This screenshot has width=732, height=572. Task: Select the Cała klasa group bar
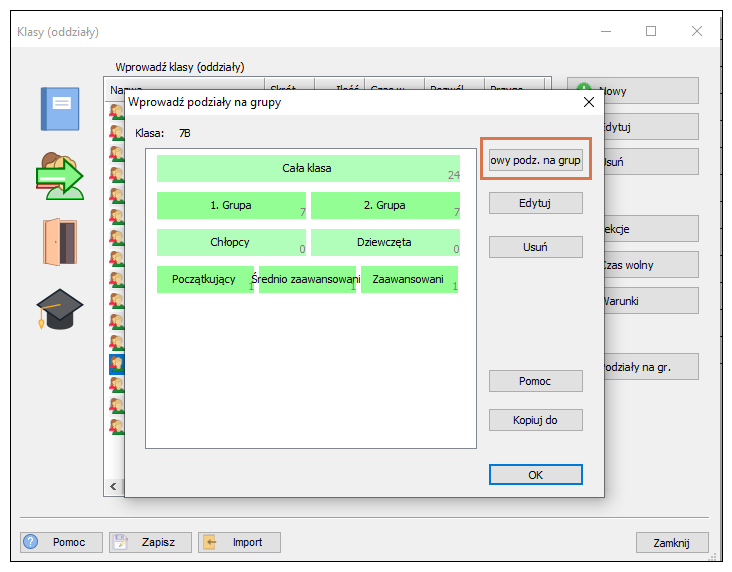pos(308,168)
